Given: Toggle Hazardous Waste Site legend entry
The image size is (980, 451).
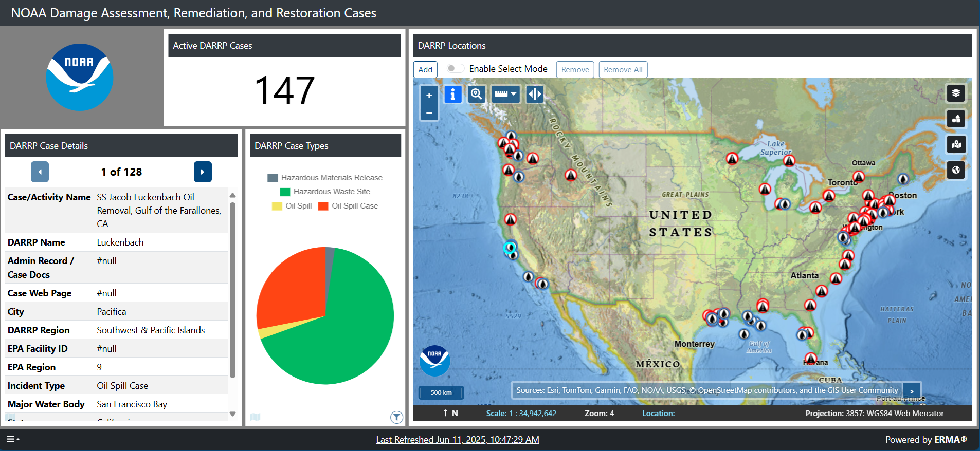Looking at the screenshot, I should [x=325, y=192].
